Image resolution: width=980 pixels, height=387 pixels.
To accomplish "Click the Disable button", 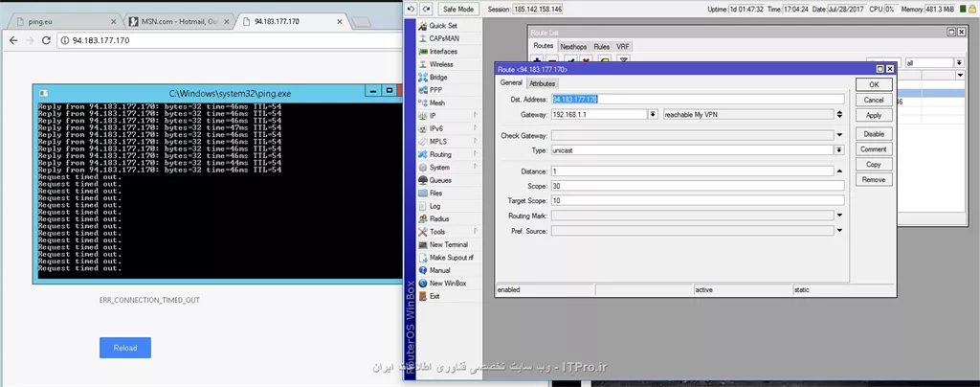I will tap(874, 134).
